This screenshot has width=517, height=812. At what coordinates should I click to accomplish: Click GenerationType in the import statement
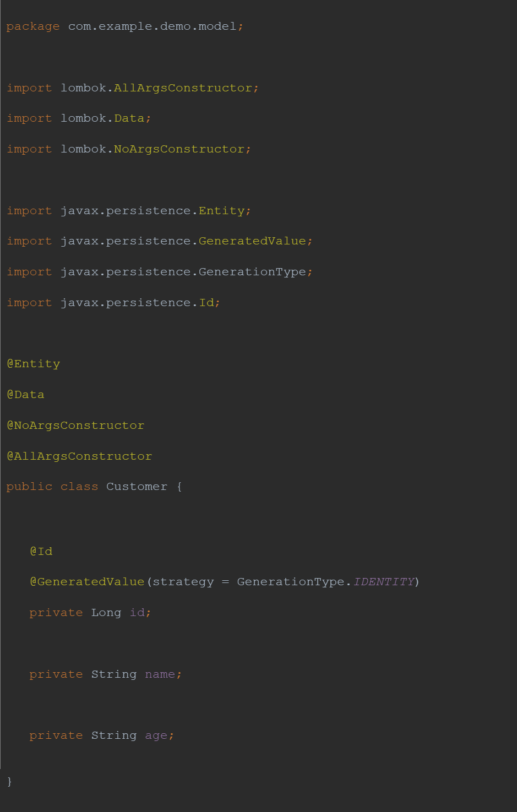252,272
